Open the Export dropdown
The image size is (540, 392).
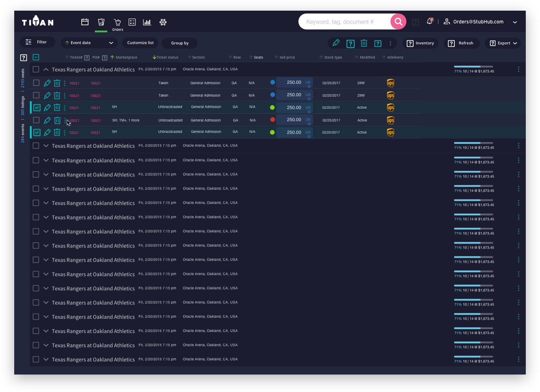(x=503, y=43)
